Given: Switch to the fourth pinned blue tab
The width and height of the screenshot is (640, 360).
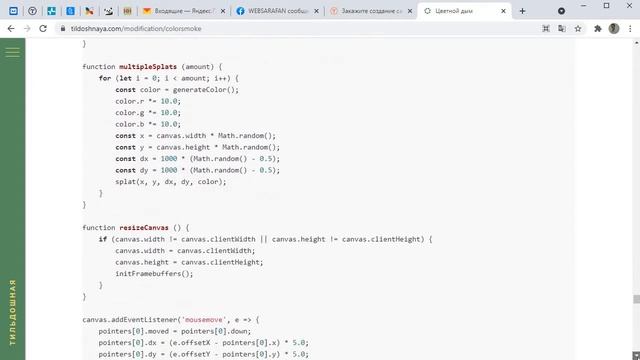Looking at the screenshot, I should (70, 11).
